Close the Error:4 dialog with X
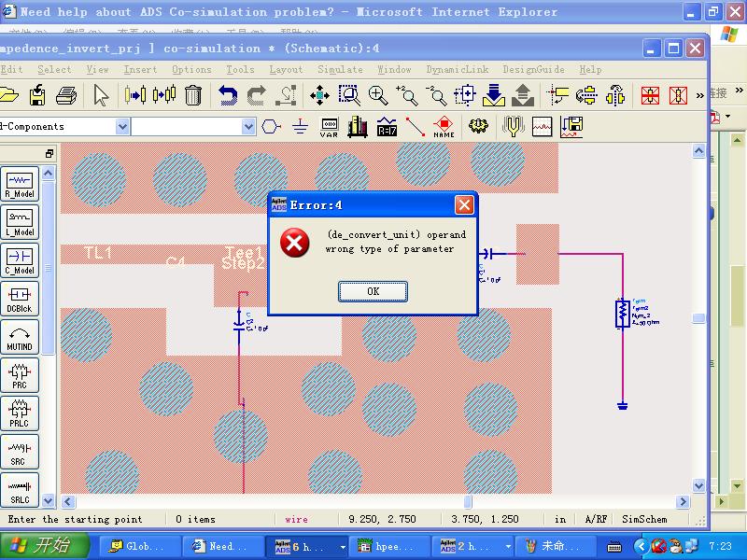 [464, 205]
